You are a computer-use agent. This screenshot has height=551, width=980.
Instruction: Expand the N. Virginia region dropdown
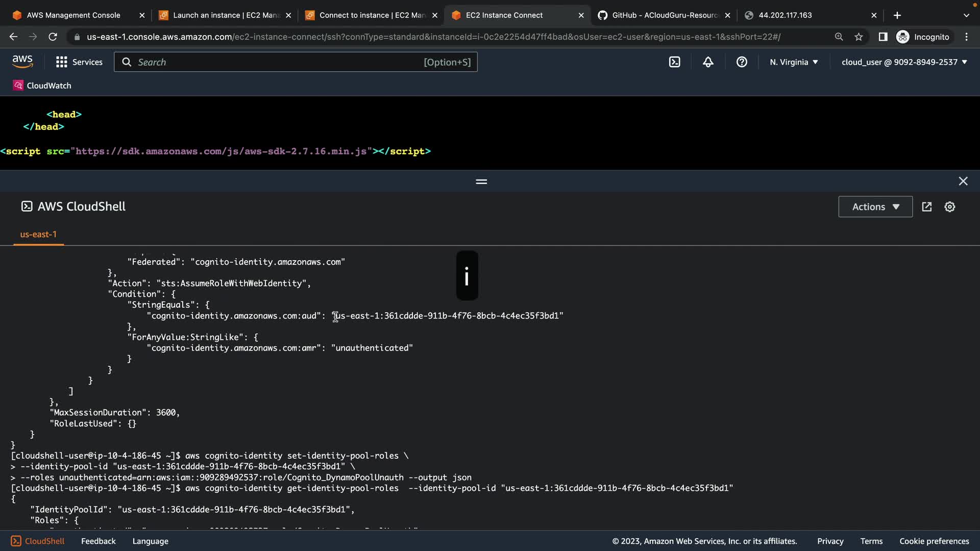click(x=794, y=62)
